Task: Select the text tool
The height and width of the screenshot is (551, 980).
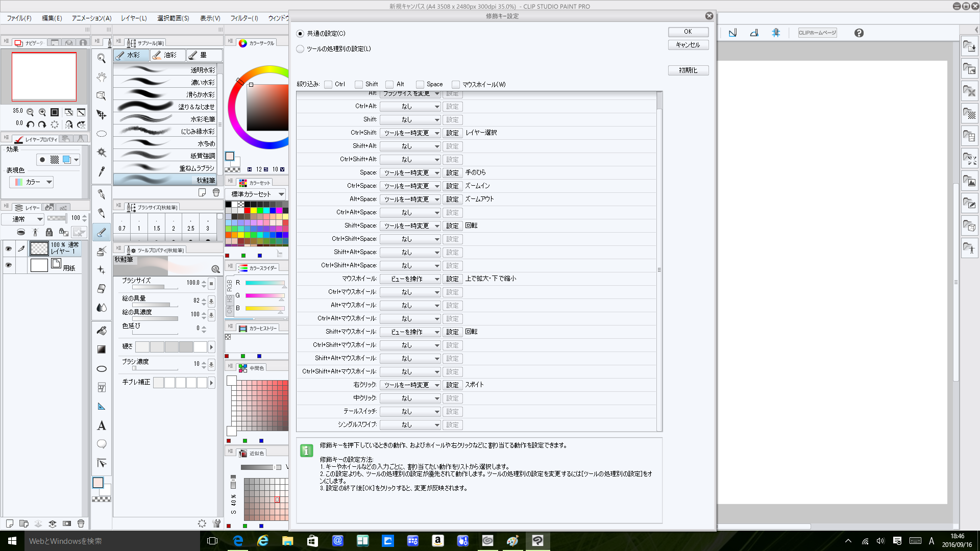Action: point(102,425)
